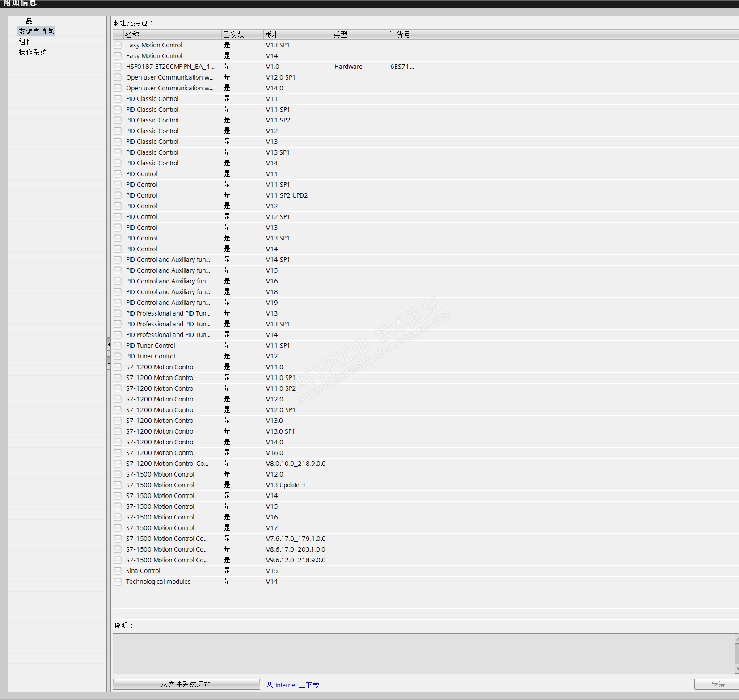Click the right-pointing splitter arrow
Viewport: 739px width, 700px height.
(x=108, y=363)
